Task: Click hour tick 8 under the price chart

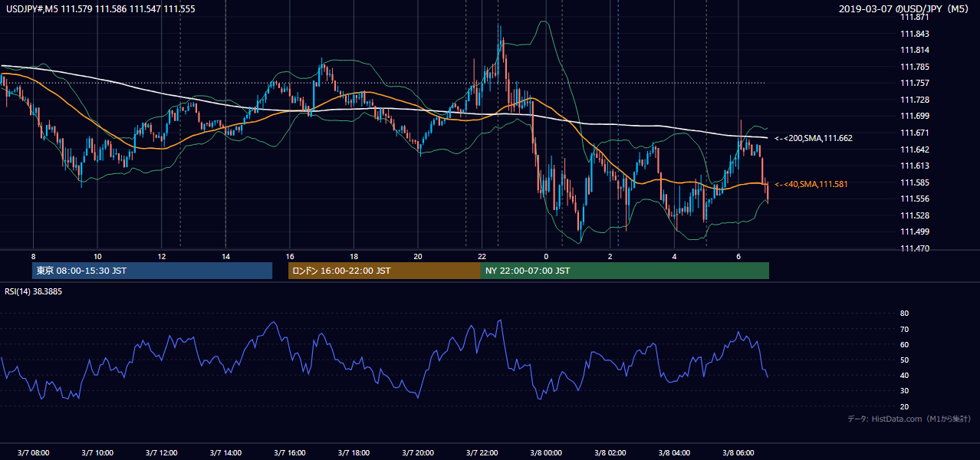Action: 33,256
